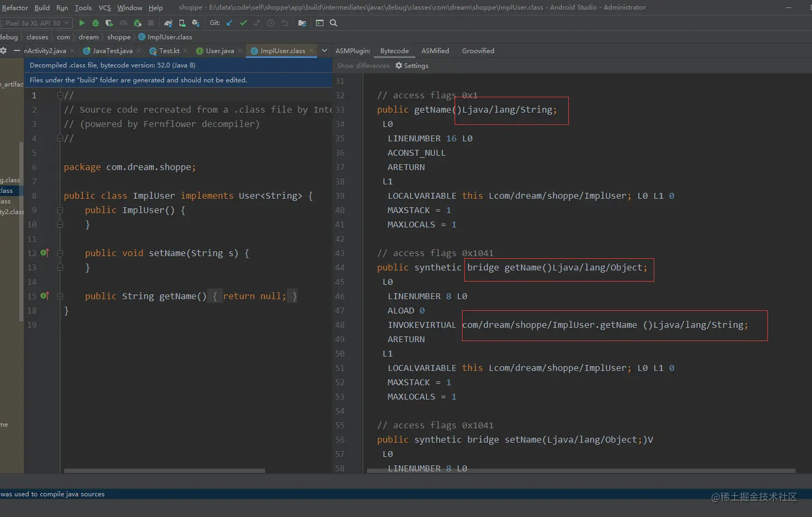Click the 'com' breadcrumb
Viewport: 812px width, 517px height.
[63, 37]
